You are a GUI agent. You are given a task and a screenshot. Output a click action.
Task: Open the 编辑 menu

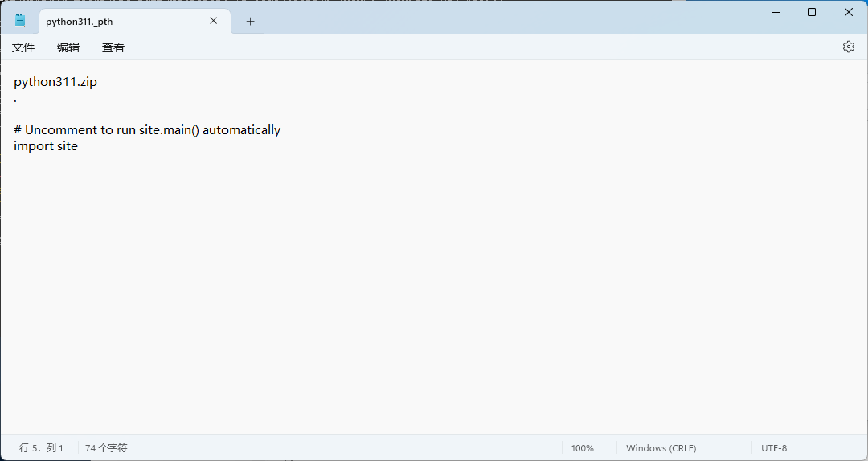[x=68, y=47]
